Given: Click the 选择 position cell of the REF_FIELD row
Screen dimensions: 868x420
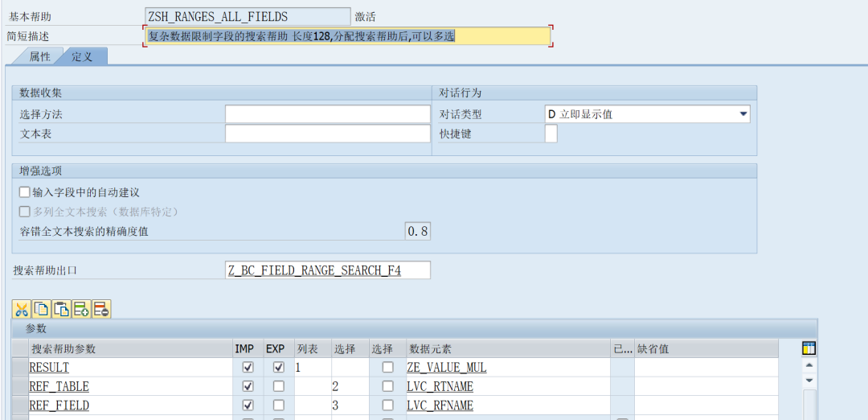Looking at the screenshot, I should 350,405.
